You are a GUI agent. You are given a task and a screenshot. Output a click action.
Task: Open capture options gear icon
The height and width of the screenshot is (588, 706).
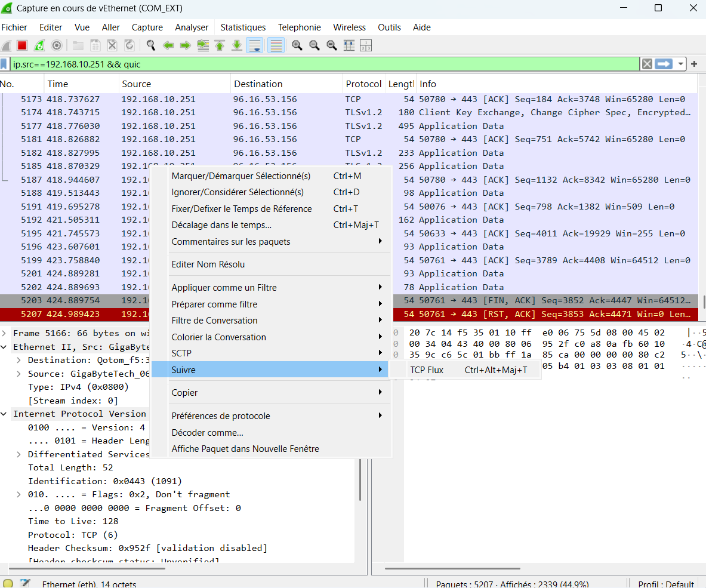57,45
